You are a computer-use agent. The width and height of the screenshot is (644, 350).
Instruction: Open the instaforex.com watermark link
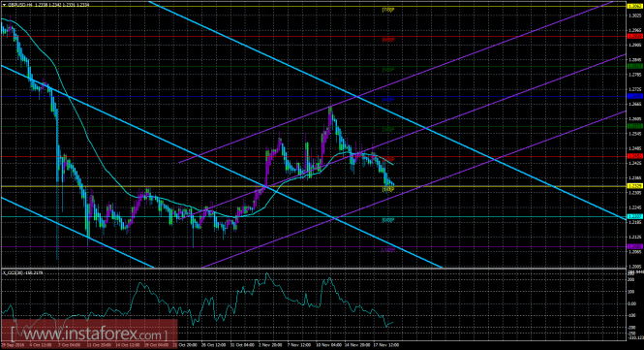coord(89,333)
